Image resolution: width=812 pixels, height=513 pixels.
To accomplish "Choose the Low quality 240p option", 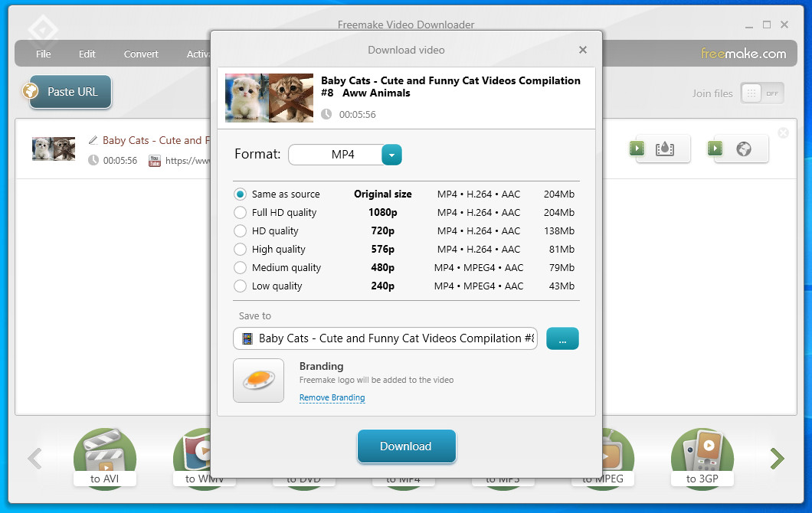I will coord(241,286).
